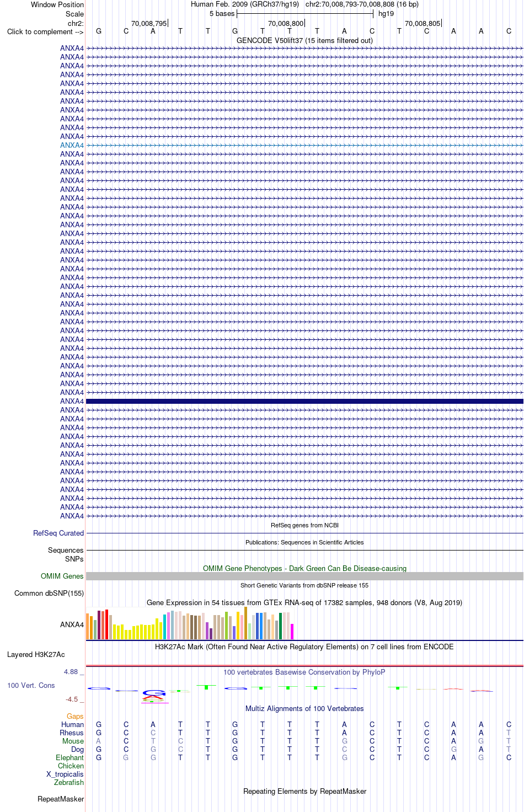Click the -4.5 PhyloP lower scale value

tap(72, 699)
